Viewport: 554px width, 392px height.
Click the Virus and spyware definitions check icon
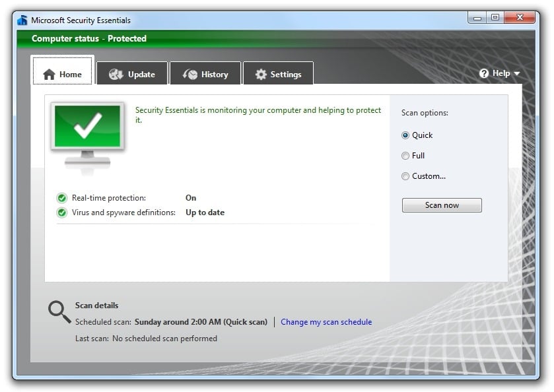click(x=62, y=212)
